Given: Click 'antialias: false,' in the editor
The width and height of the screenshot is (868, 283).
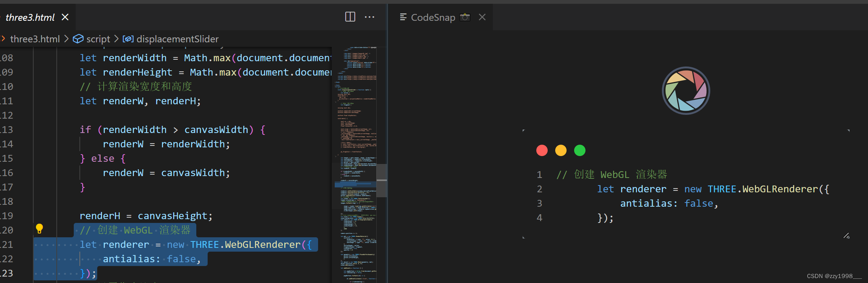Looking at the screenshot, I should [152, 259].
